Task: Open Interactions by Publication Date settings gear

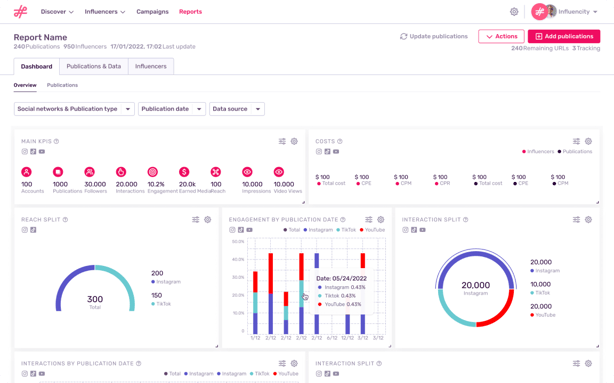Action: (294, 363)
